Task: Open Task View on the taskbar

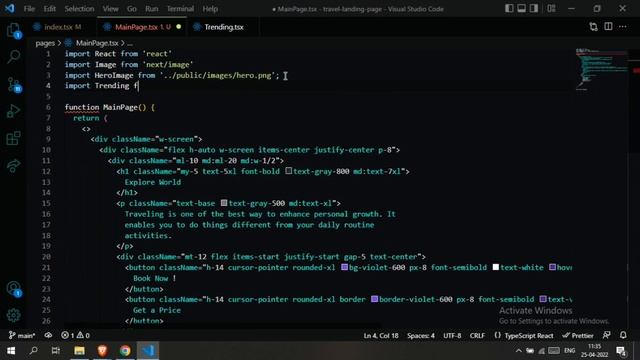Action: point(56,351)
